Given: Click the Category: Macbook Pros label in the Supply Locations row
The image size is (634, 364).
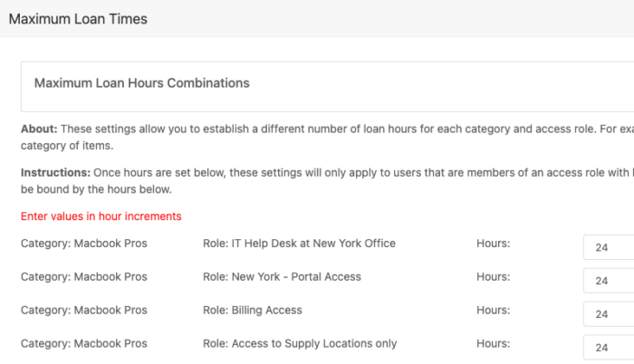Looking at the screenshot, I should tap(84, 343).
